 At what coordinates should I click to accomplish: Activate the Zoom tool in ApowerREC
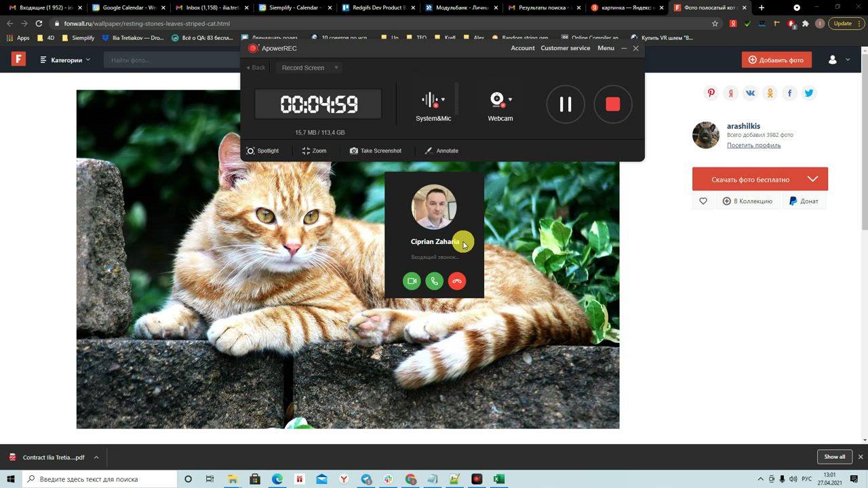[x=314, y=150]
